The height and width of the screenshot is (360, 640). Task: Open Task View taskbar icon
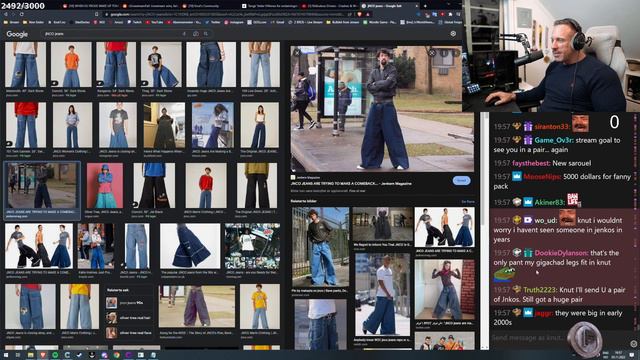tap(18, 355)
